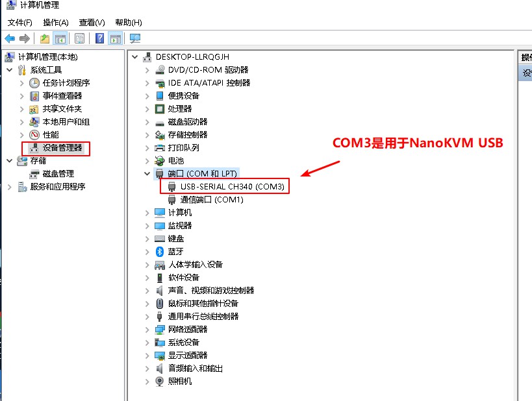The height and width of the screenshot is (401, 532).
Task: Click the keyboard category icon
Action: click(x=160, y=239)
